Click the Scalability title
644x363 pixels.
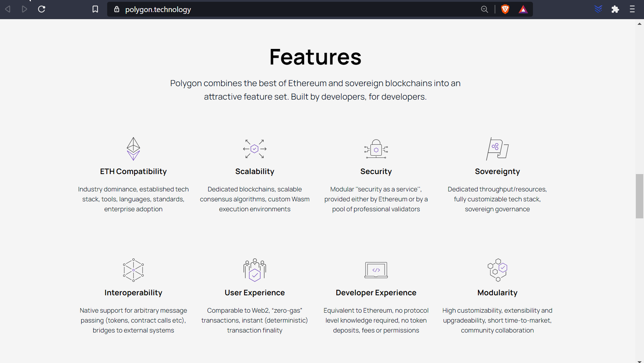[x=255, y=172]
